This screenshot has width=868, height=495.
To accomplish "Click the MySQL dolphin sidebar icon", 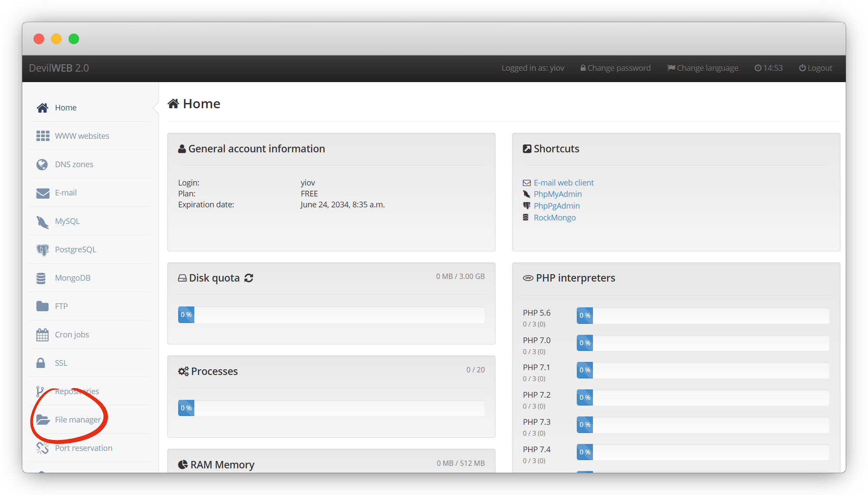I will 42,222.
